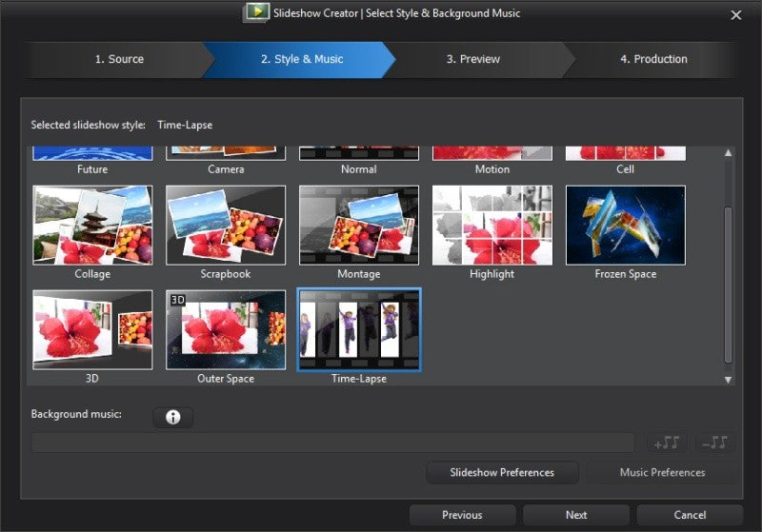Click the background music file field
This screenshot has width=762, height=532.
pyautogui.click(x=333, y=443)
